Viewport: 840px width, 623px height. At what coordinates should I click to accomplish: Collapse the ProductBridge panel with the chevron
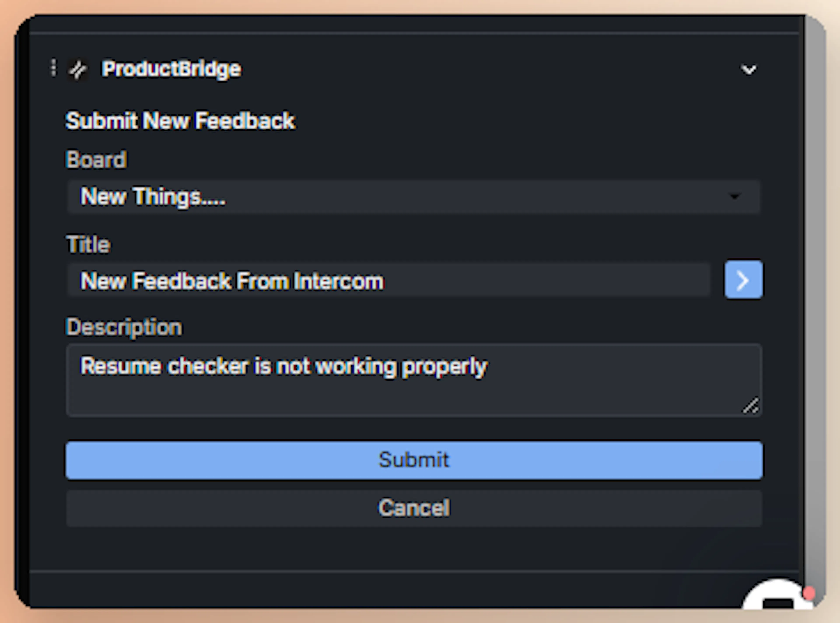point(748,69)
